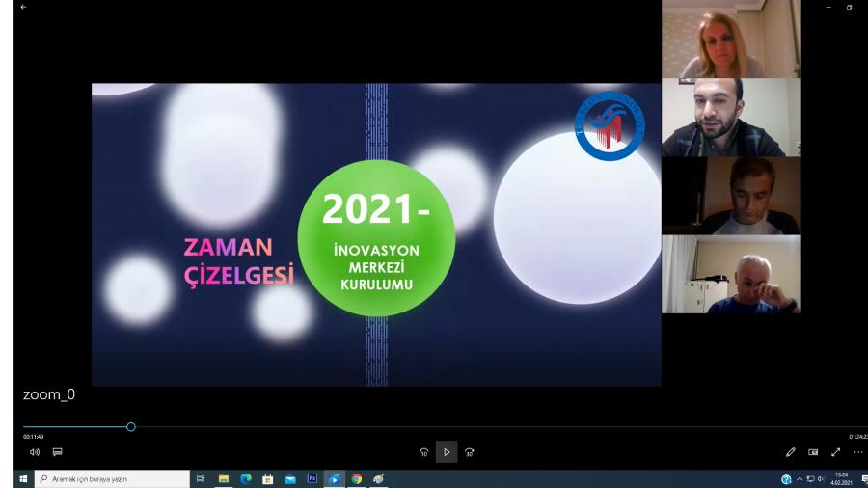Open Microsoft Edge from the taskbar

pyautogui.click(x=245, y=478)
